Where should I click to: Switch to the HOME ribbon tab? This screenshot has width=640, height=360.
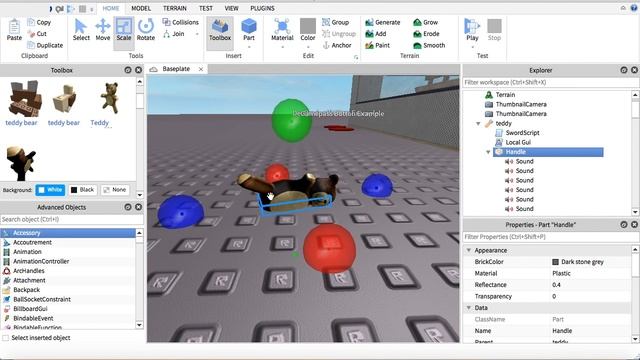click(x=111, y=8)
